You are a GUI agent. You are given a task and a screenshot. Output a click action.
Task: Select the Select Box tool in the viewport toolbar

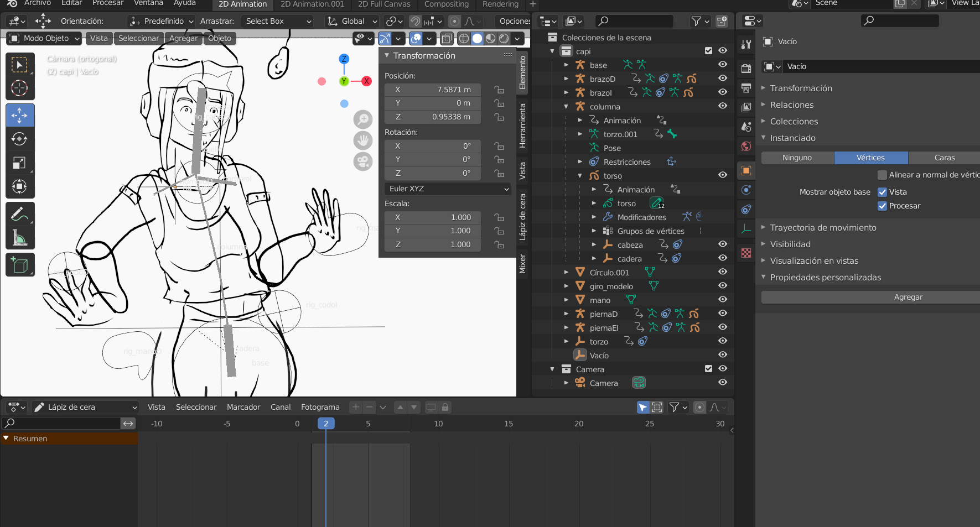point(20,65)
